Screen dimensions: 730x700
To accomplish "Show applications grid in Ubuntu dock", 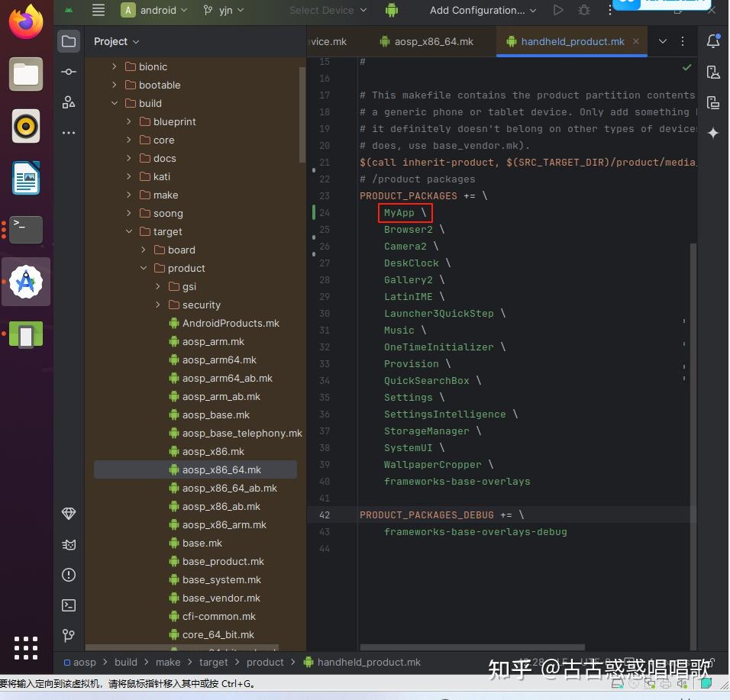I will (x=26, y=648).
